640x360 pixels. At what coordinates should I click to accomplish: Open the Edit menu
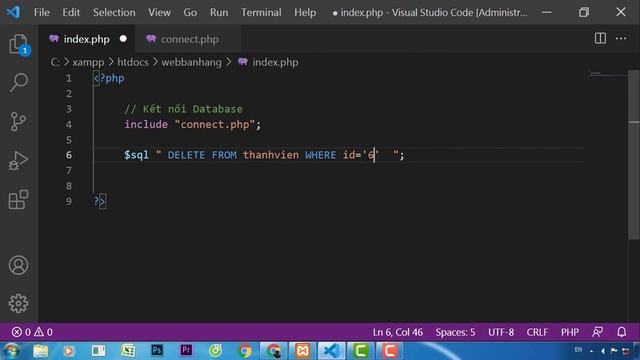71,12
